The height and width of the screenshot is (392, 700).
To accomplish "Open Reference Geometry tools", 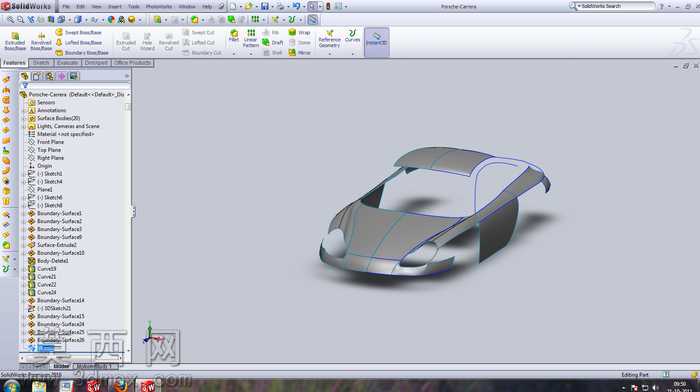I will click(x=329, y=39).
